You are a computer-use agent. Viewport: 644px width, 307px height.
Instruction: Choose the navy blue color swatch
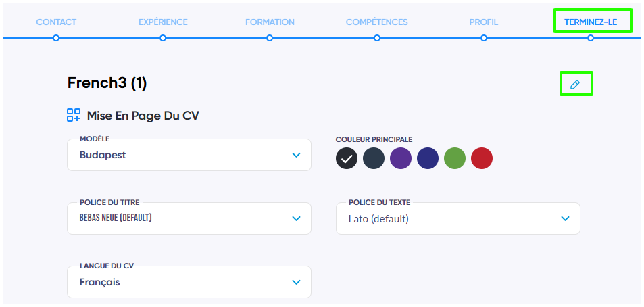coord(428,158)
